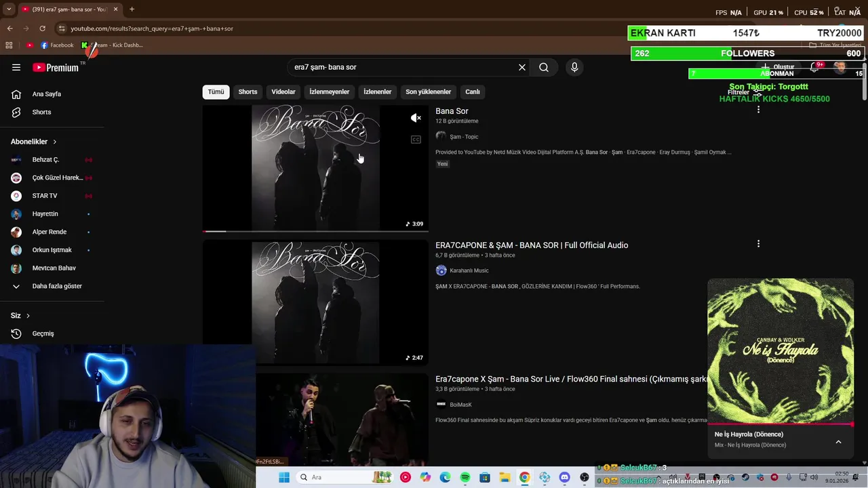Play the 2:47 Full Official Audio thumbnail

(x=315, y=302)
